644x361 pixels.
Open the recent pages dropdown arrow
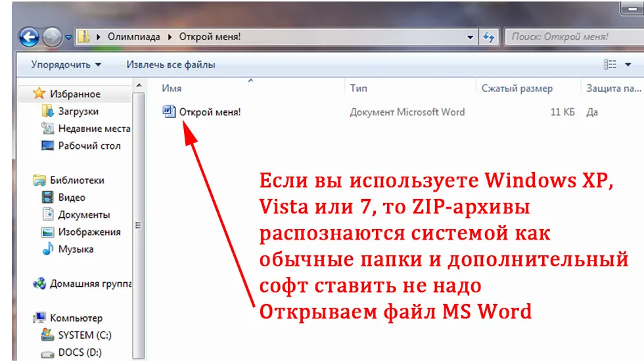68,37
